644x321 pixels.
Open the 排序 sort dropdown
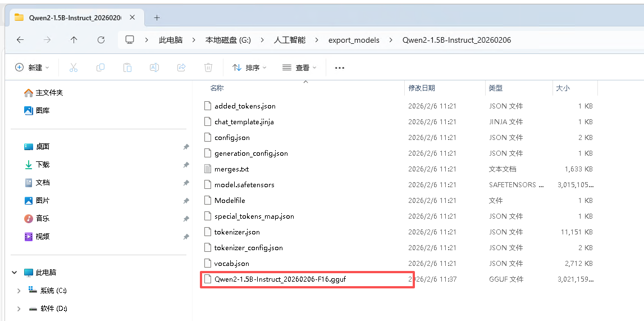pyautogui.click(x=249, y=67)
